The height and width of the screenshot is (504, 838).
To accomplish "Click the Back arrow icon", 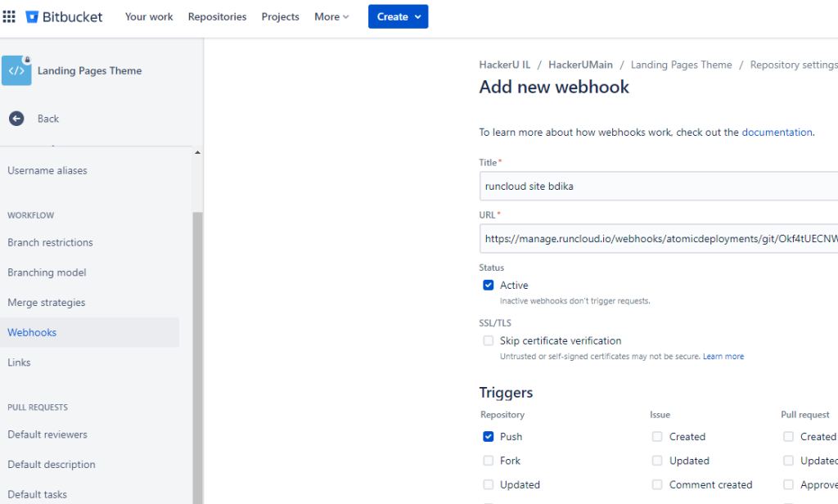I will click(16, 119).
